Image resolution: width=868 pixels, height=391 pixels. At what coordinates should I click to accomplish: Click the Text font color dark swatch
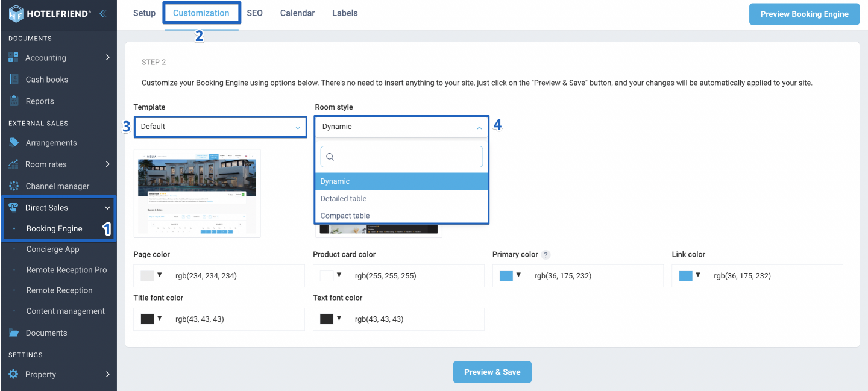coord(327,319)
